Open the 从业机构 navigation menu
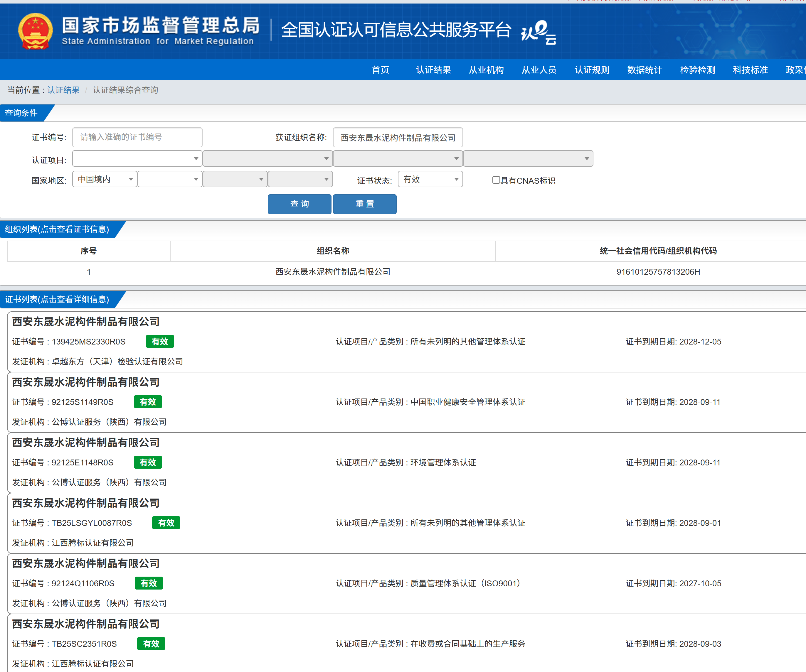Image resolution: width=806 pixels, height=672 pixels. click(x=486, y=70)
